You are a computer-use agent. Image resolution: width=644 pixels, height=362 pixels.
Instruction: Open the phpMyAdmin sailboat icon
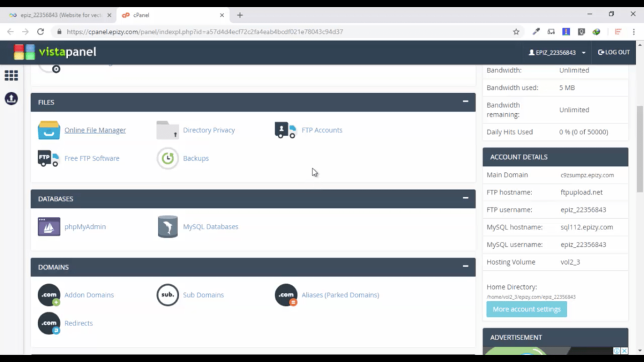tap(49, 226)
